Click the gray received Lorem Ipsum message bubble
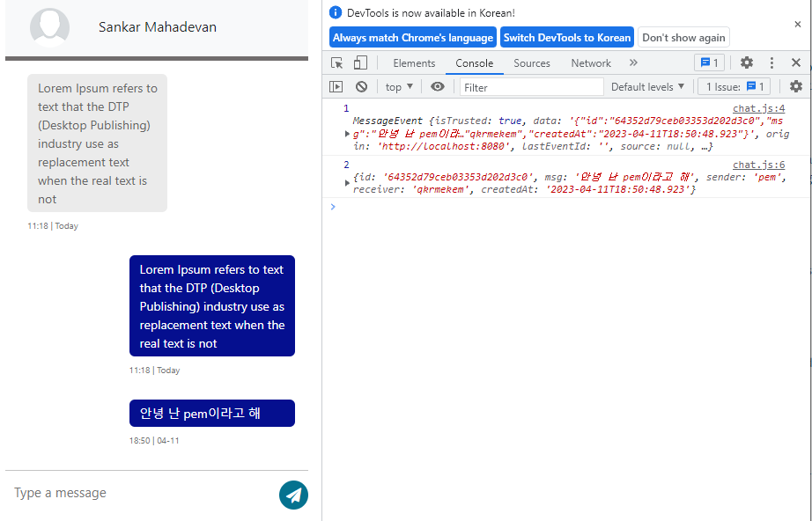 pyautogui.click(x=98, y=143)
